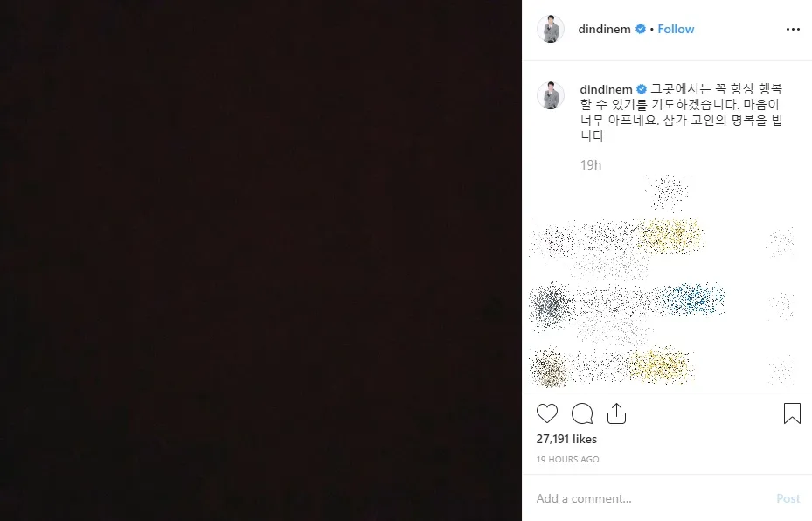The image size is (812, 521).
Task: Open the dindinem username in the caption
Action: point(606,89)
